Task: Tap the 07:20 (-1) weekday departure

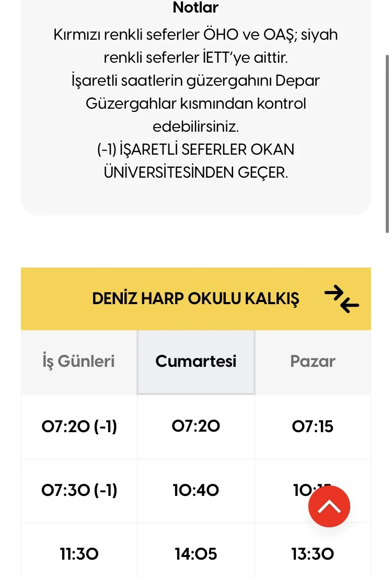Action: tap(79, 426)
